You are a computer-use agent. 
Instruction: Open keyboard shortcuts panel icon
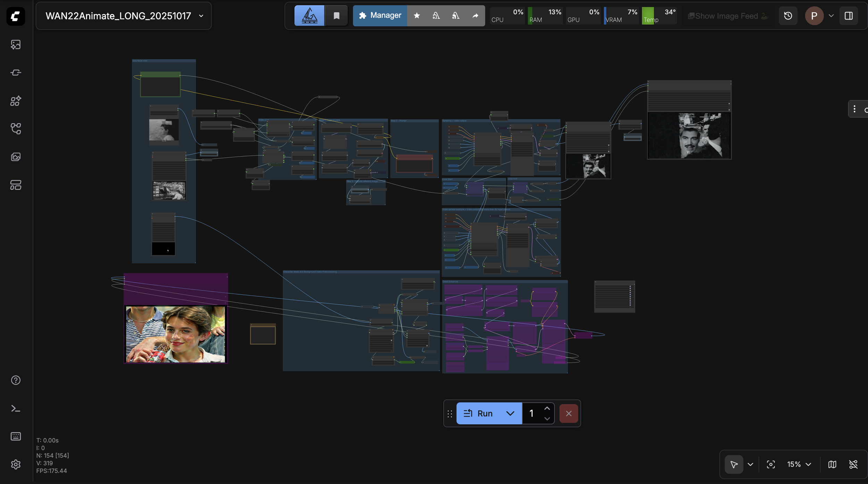tap(16, 436)
